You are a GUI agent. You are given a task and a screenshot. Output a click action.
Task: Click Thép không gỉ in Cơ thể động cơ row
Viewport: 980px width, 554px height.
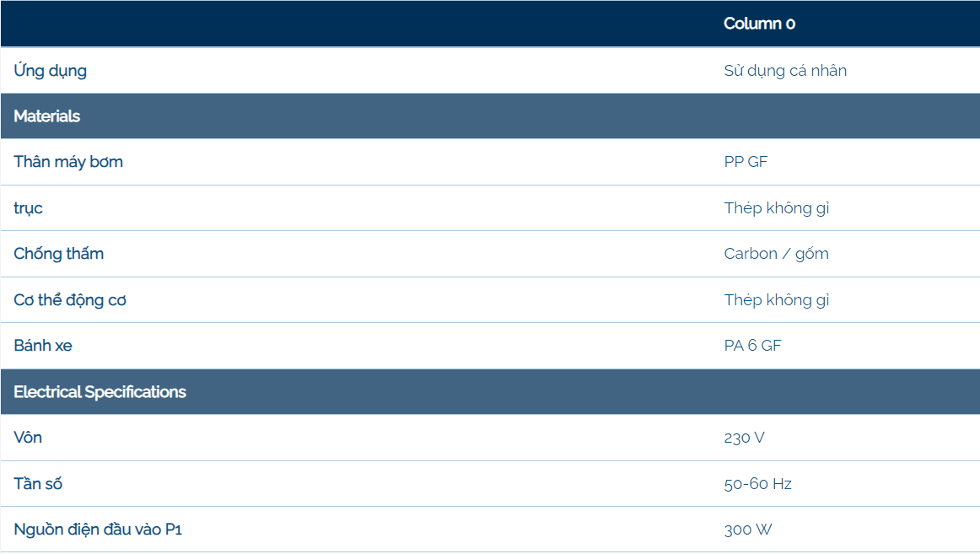[776, 300]
